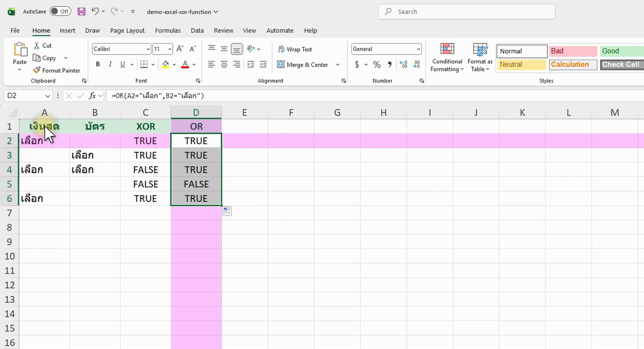Image resolution: width=644 pixels, height=349 pixels.
Task: Apply Accounting dollar number format
Action: [357, 64]
